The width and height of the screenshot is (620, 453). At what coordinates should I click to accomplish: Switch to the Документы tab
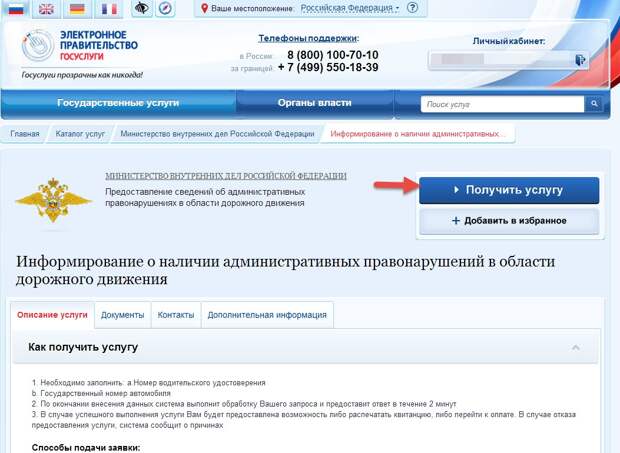[123, 315]
